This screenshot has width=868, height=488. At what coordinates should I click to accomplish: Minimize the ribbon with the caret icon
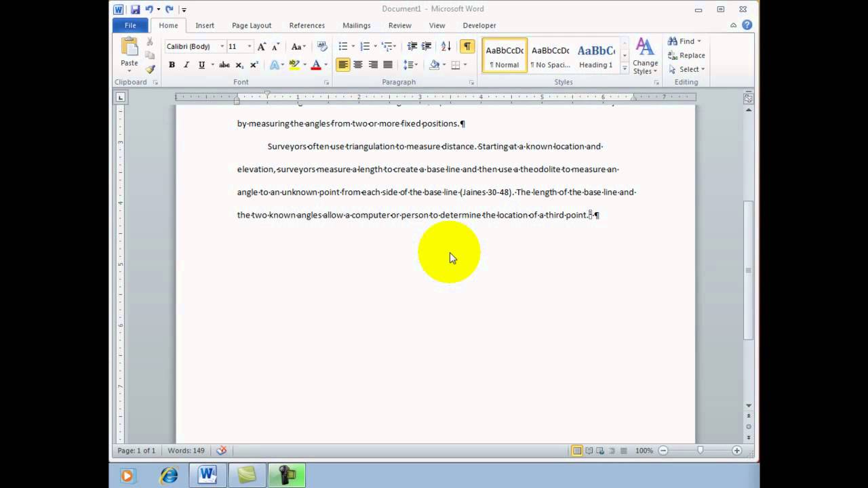734,25
